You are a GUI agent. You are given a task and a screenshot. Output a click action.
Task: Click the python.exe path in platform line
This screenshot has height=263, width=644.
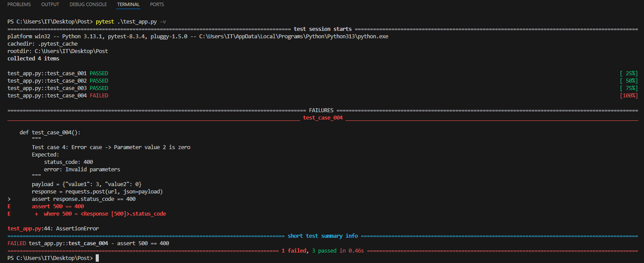click(294, 37)
